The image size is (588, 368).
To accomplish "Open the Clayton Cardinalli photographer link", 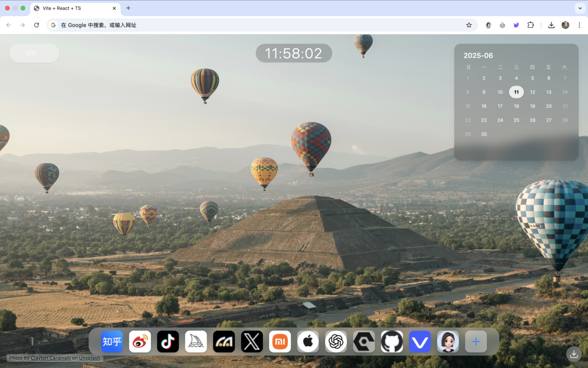I will click(x=51, y=358).
